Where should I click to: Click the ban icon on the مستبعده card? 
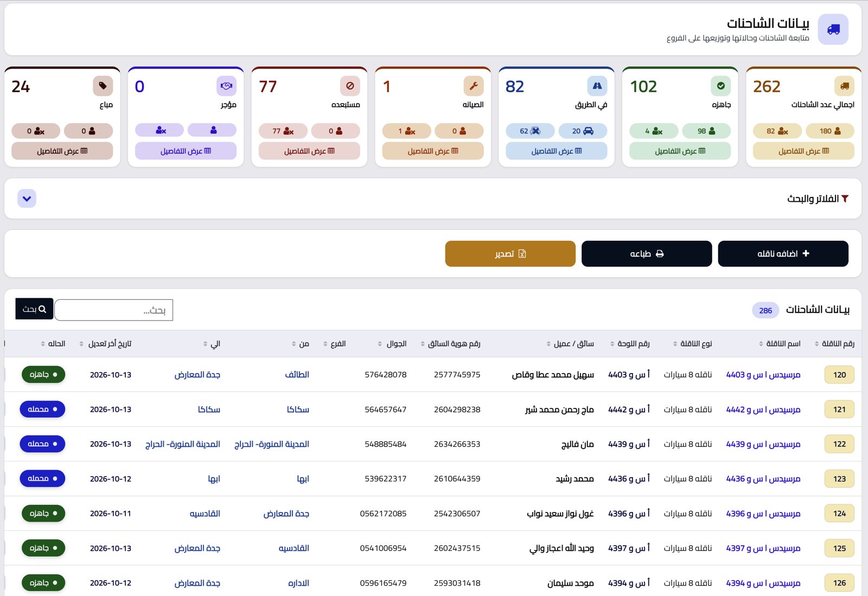point(350,86)
